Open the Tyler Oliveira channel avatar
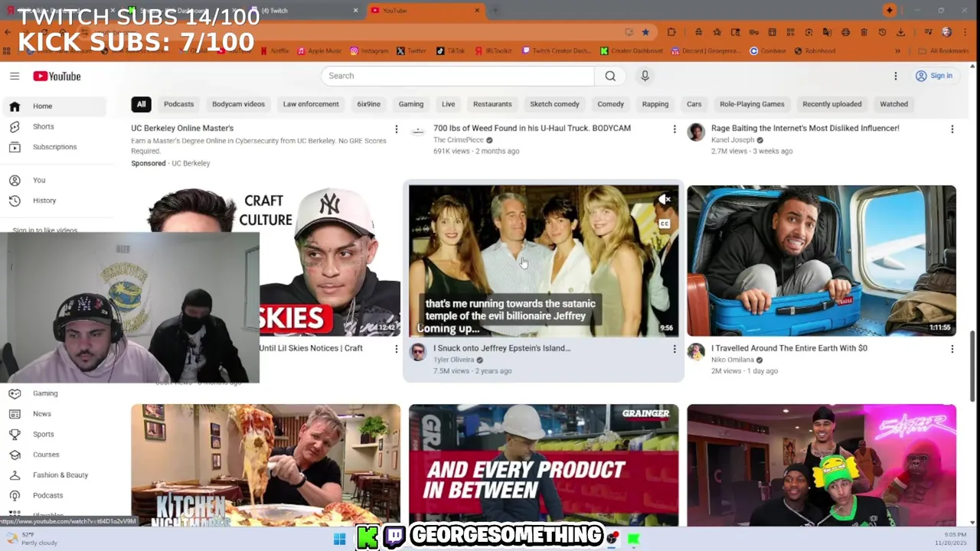 pos(417,352)
